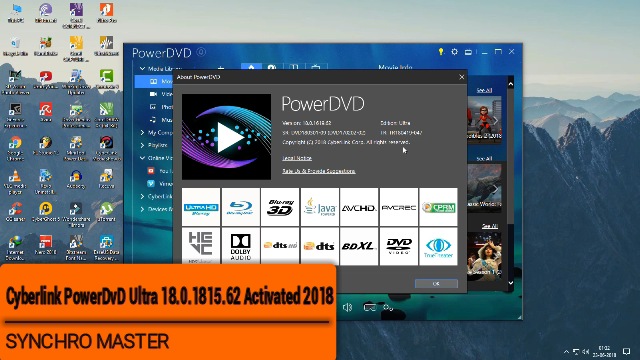This screenshot has width=640, height=360.
Task: Select Movies in the Media Library
Action: point(154,82)
